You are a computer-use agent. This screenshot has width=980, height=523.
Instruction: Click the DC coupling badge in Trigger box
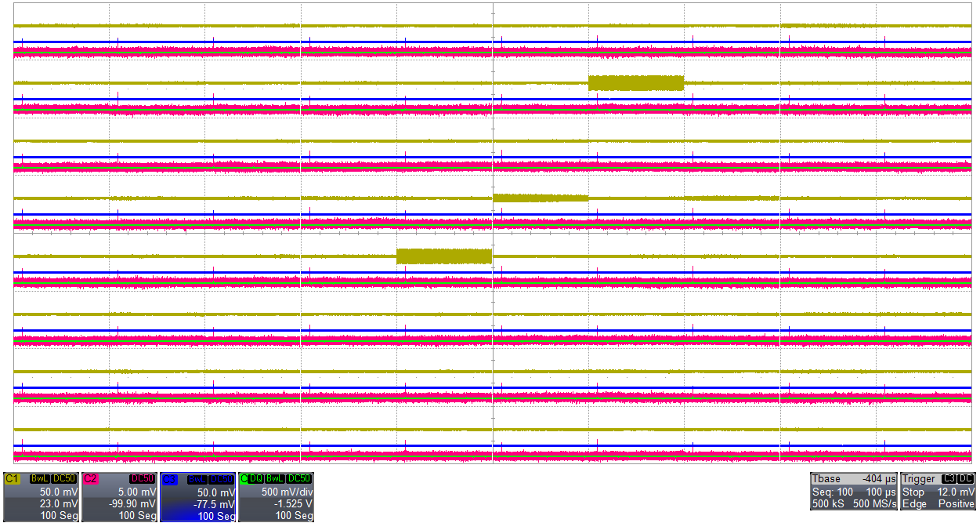tap(966, 478)
